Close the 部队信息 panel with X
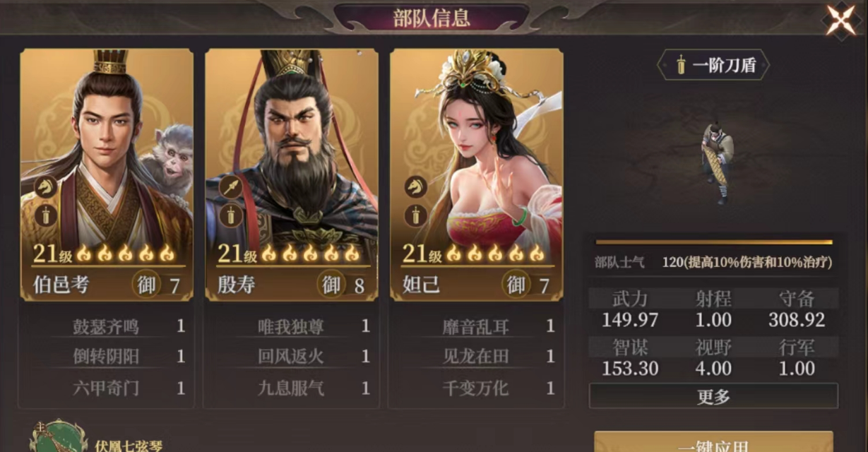The width and height of the screenshot is (868, 452). click(841, 20)
